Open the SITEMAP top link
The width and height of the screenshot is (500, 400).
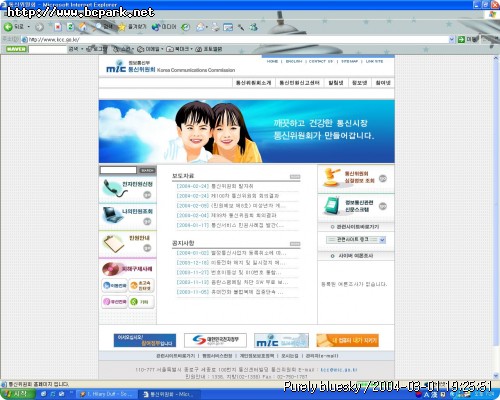349,61
